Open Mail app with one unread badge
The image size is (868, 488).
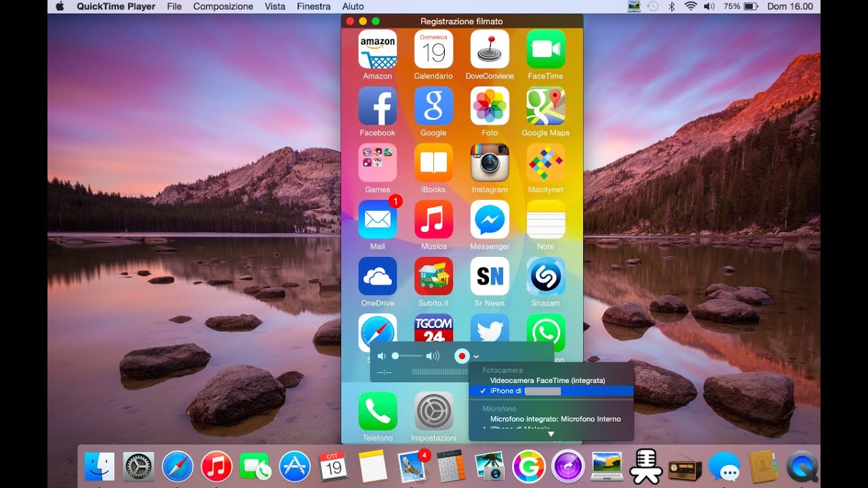[x=378, y=220]
